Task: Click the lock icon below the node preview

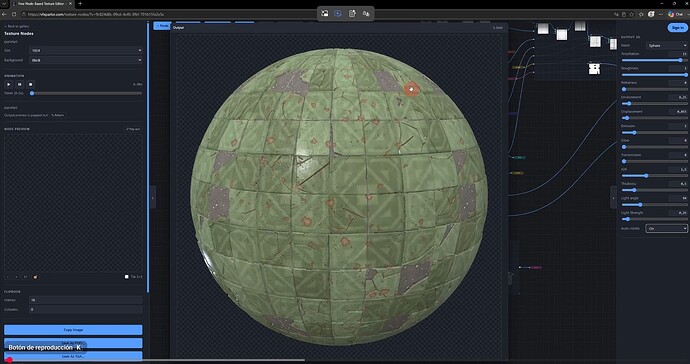Action: click(x=36, y=277)
